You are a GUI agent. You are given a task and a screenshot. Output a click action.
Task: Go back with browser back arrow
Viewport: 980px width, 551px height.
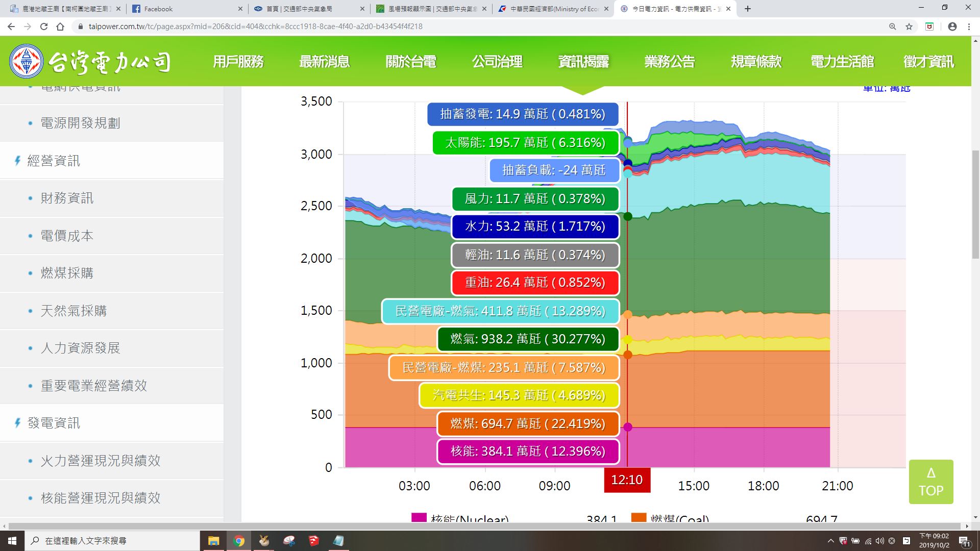11,27
